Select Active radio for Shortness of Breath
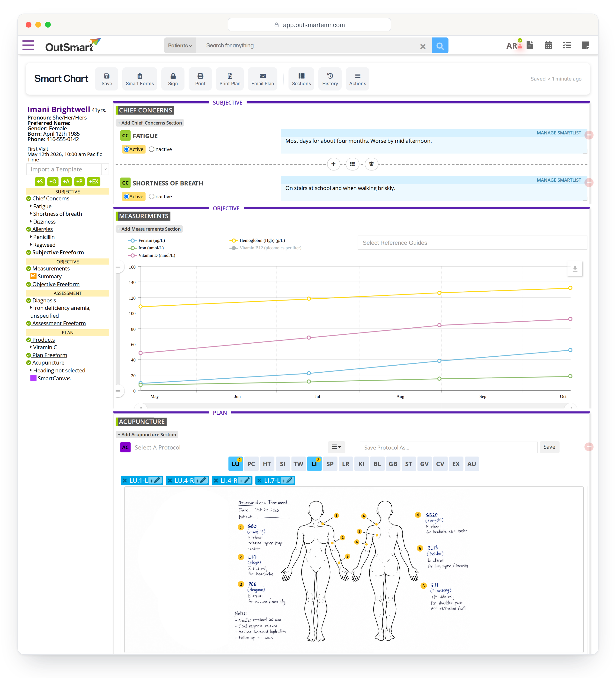The height and width of the screenshot is (678, 616). point(126,196)
